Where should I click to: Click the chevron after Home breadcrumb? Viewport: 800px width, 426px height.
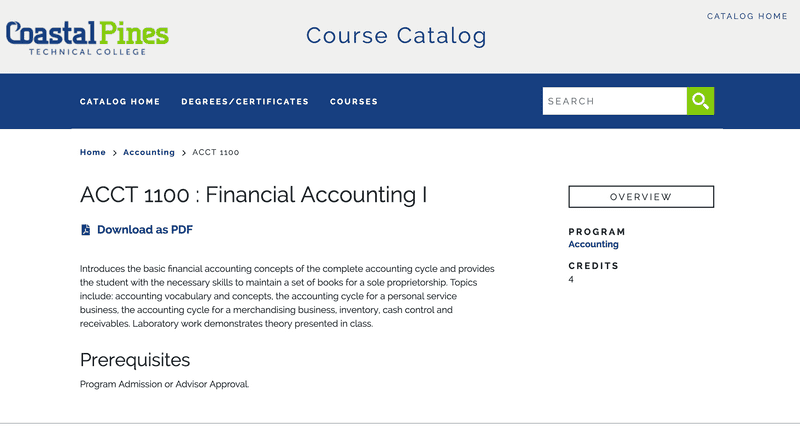(x=115, y=153)
